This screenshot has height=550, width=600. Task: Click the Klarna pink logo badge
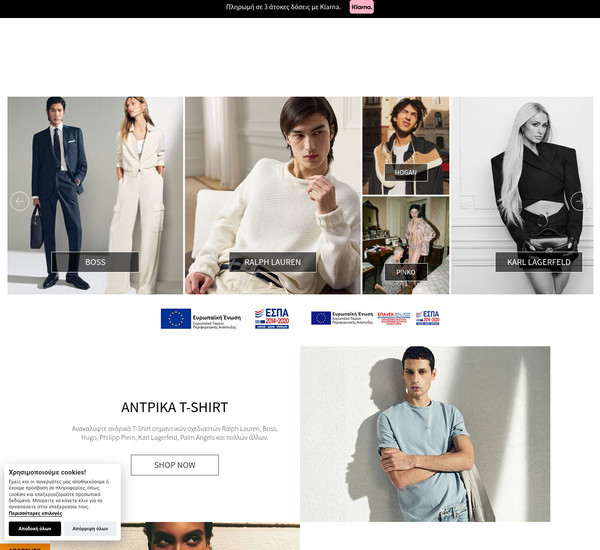click(x=361, y=7)
